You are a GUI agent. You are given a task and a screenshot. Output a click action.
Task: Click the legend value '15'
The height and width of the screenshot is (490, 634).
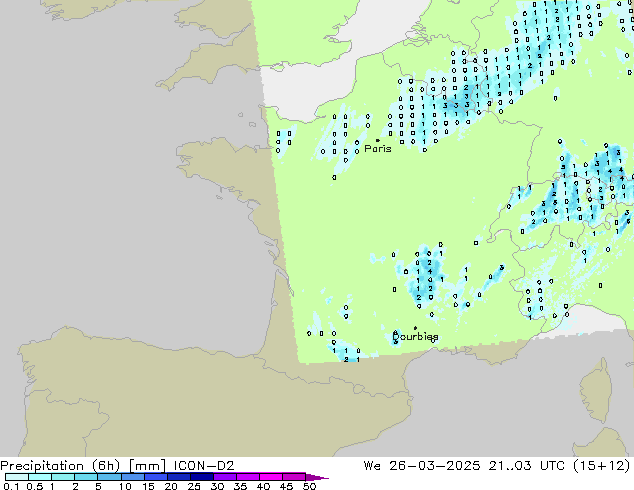tap(148, 486)
